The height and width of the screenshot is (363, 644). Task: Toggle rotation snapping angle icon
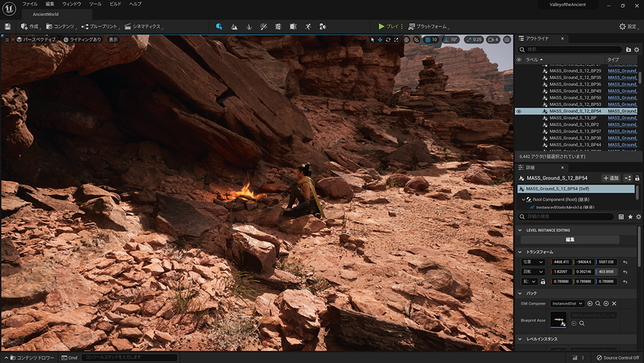[446, 40]
